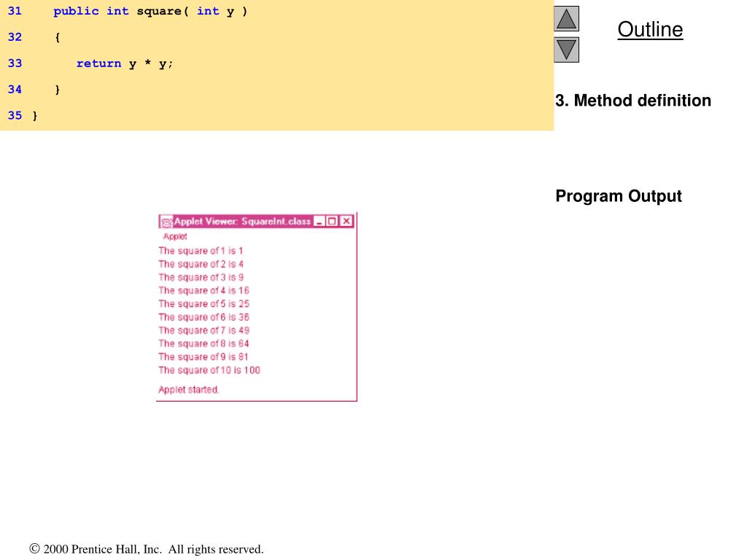Open the Applet menu in viewer
The width and height of the screenshot is (747, 560).
point(175,236)
